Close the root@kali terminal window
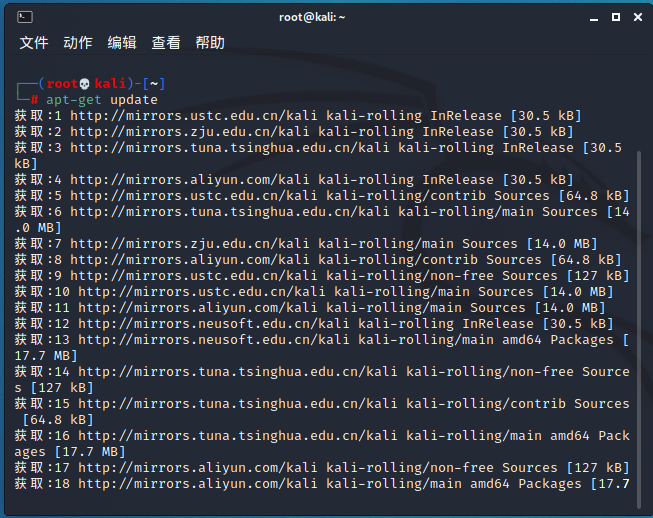Viewport: 653px width, 518px height. (638, 17)
